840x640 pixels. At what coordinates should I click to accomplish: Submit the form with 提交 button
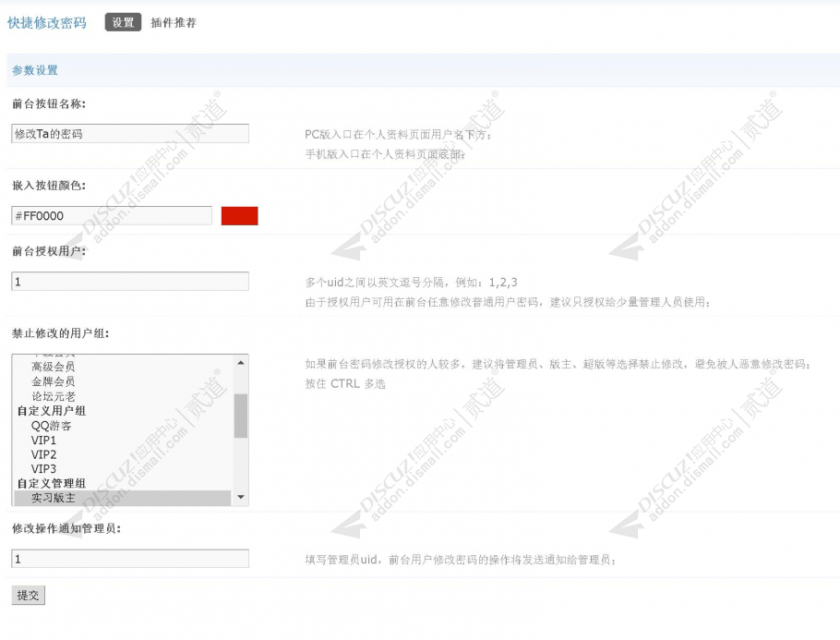(x=28, y=595)
